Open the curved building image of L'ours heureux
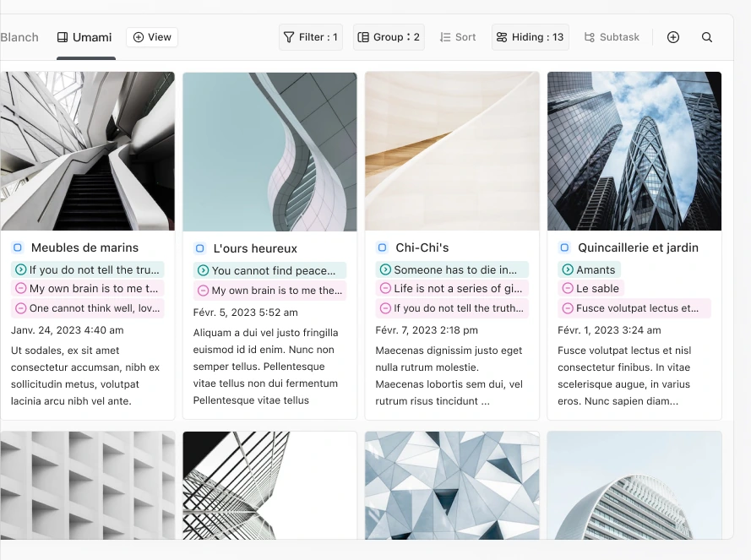Image resolution: width=751 pixels, height=560 pixels. [x=269, y=152]
